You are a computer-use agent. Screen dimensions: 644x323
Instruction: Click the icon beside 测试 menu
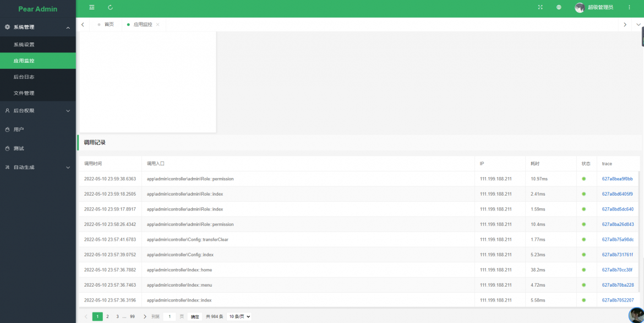[x=7, y=148]
